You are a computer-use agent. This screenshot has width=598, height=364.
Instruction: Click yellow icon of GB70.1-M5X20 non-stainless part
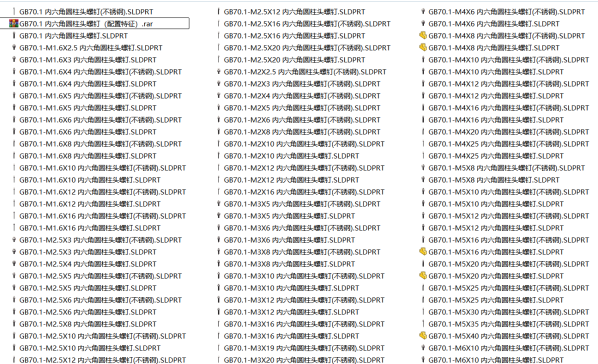(x=423, y=276)
